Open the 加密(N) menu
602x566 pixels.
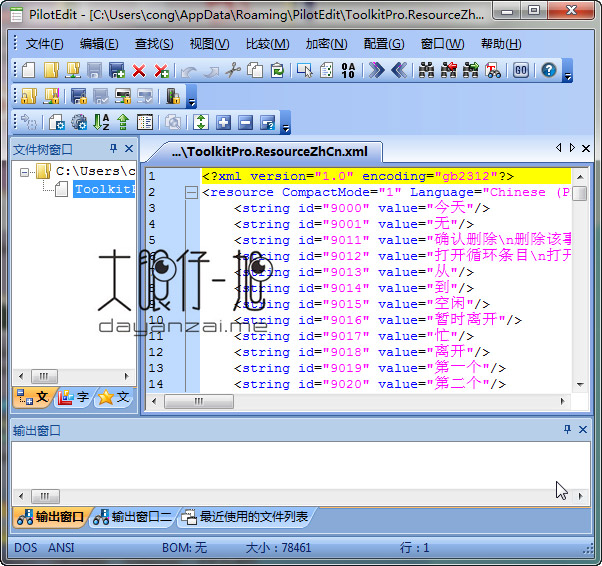326,44
